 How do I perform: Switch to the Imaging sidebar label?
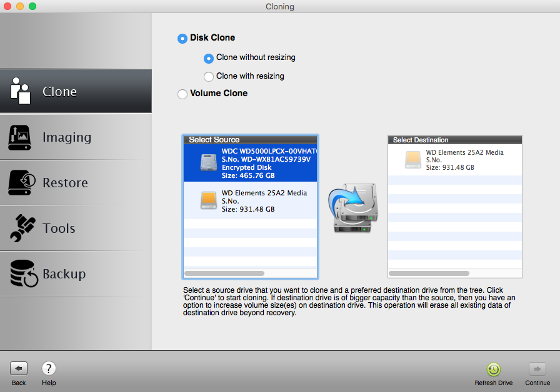[x=67, y=138]
